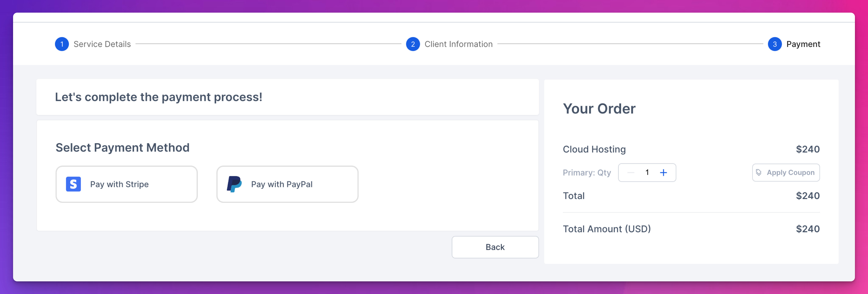Click the step 3 circle badge
The width and height of the screenshot is (868, 294).
tap(775, 44)
